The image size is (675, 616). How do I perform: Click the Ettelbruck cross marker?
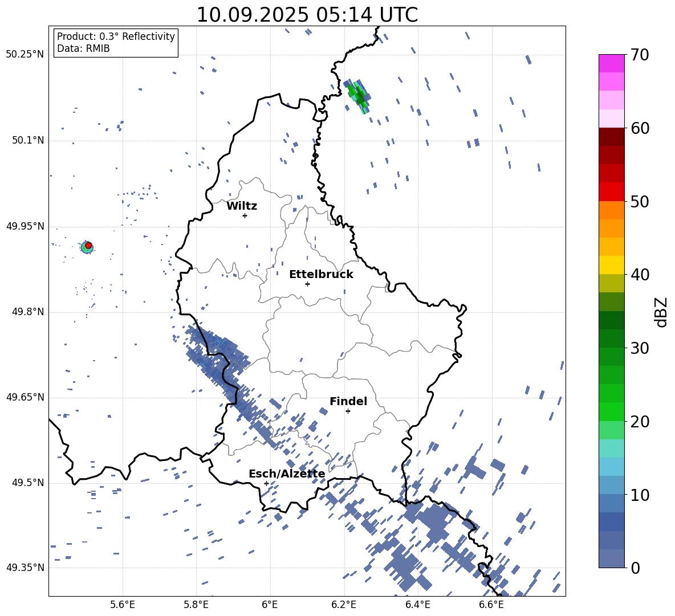pyautogui.click(x=307, y=284)
